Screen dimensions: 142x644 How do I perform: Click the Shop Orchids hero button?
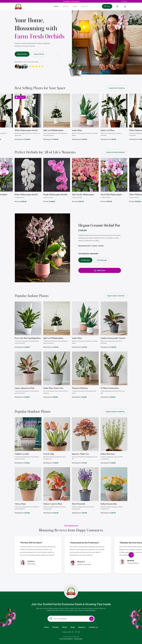point(22,54)
